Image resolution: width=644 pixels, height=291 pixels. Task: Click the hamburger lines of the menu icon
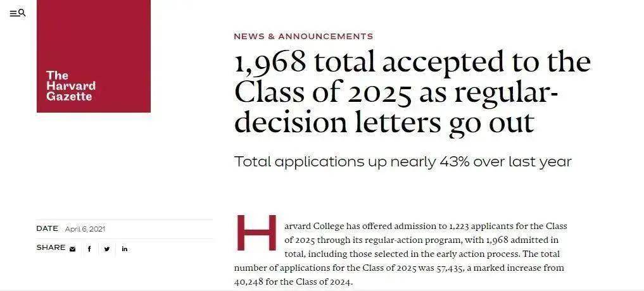click(x=13, y=13)
